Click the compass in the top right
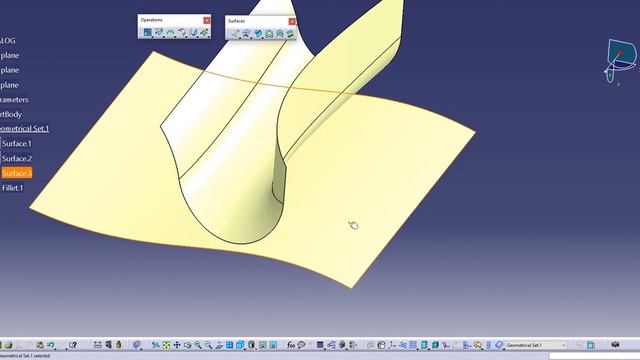The image size is (640, 360). [620, 60]
